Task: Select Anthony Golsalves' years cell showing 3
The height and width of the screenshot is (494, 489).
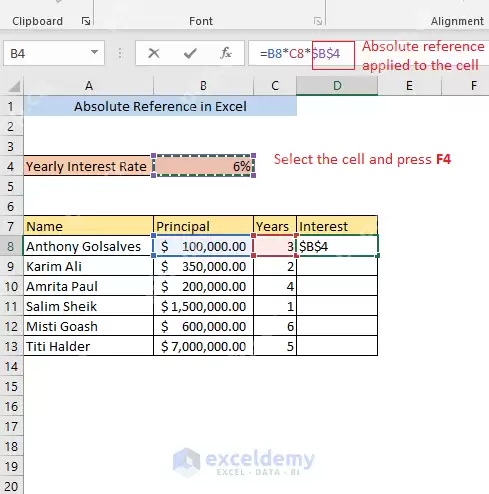Action: click(275, 246)
